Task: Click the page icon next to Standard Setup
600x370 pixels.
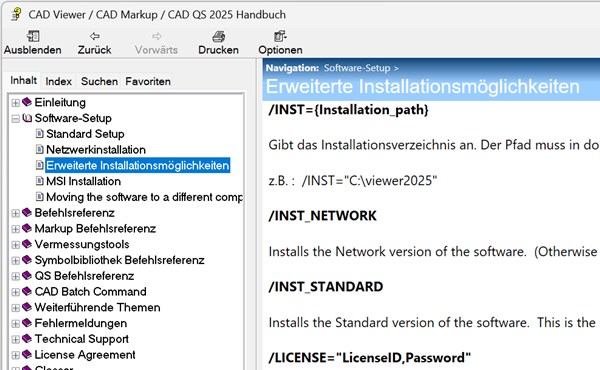Action: 39,134
